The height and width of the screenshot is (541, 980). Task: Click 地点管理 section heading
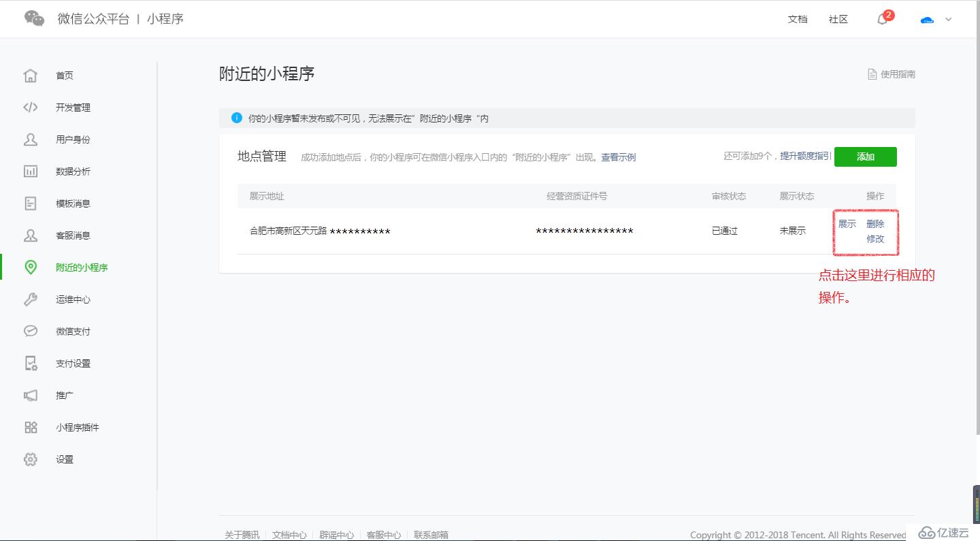[x=262, y=156]
